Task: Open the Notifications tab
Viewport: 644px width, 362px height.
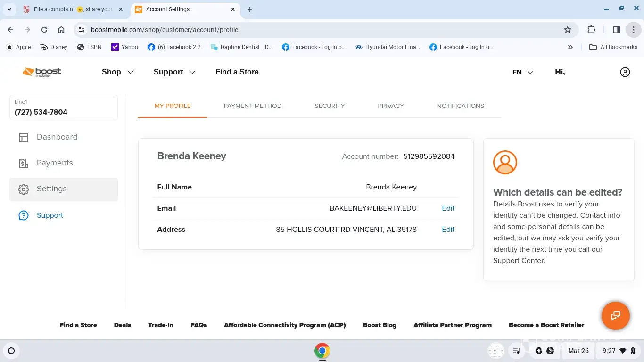Action: point(460,106)
